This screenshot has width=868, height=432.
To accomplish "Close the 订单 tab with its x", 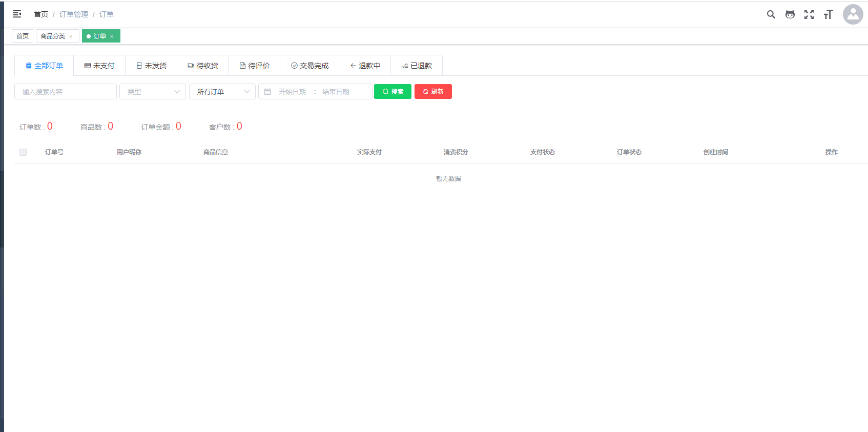I will coord(112,36).
